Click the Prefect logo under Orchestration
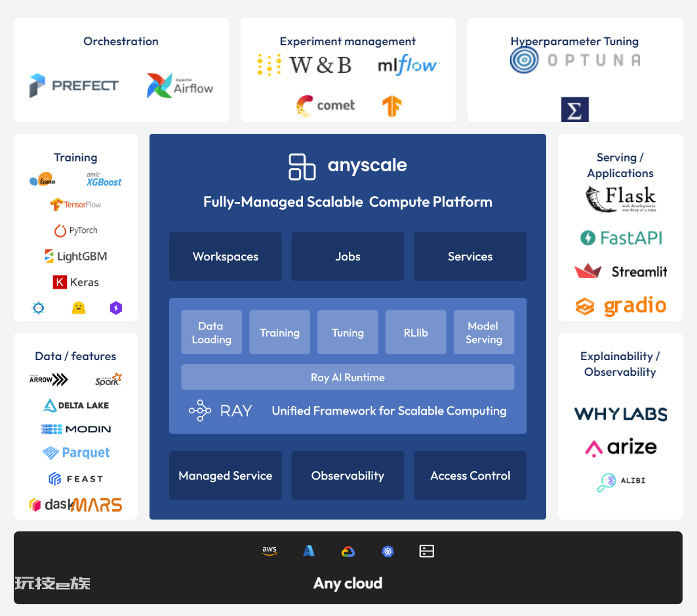The height and width of the screenshot is (616, 697). coord(74,85)
